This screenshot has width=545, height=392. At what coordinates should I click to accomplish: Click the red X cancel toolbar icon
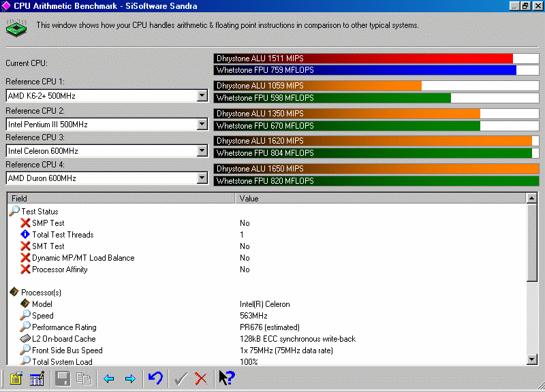point(201,378)
